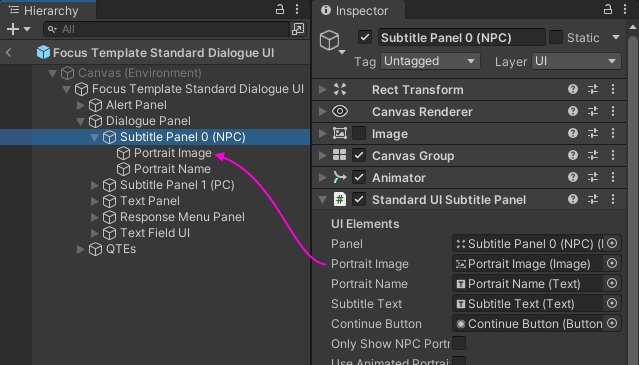Expand the Canvas Group component

[x=322, y=155]
